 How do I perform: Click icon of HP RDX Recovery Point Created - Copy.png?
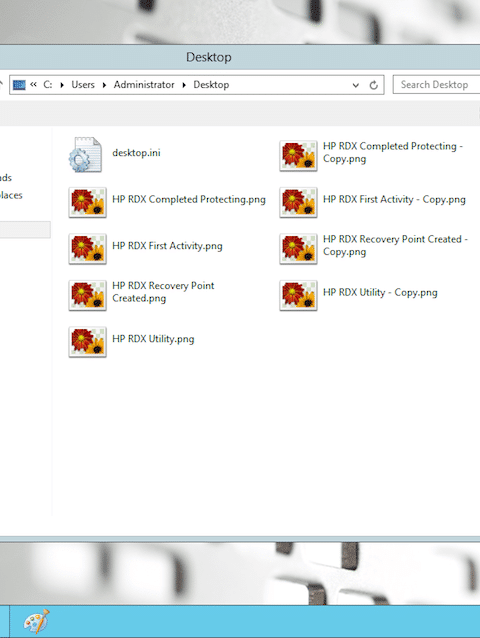click(x=298, y=249)
